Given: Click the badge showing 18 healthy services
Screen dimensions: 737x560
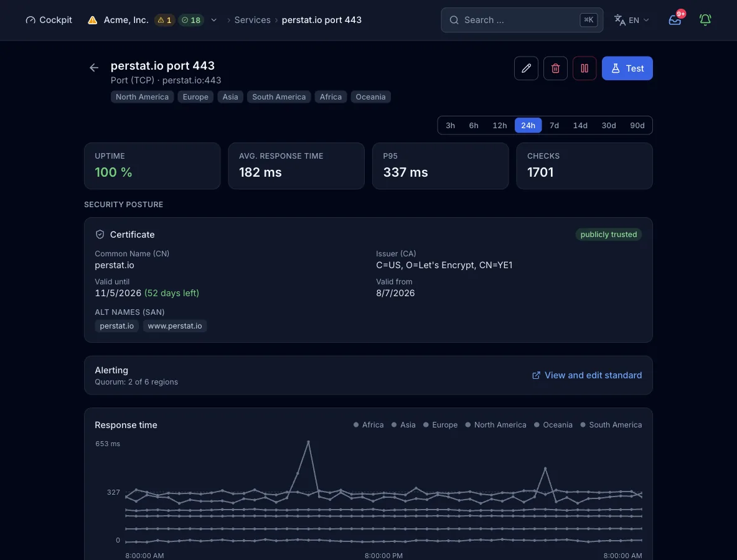Looking at the screenshot, I should click(x=191, y=20).
